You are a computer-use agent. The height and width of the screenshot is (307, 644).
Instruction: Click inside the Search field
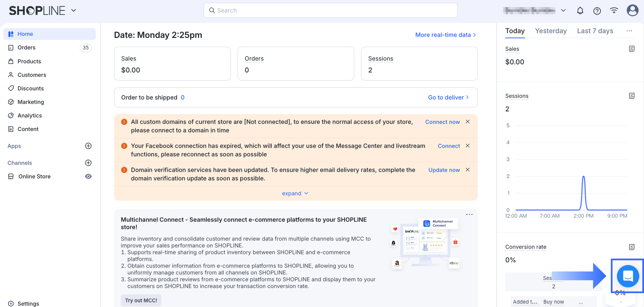[330, 10]
